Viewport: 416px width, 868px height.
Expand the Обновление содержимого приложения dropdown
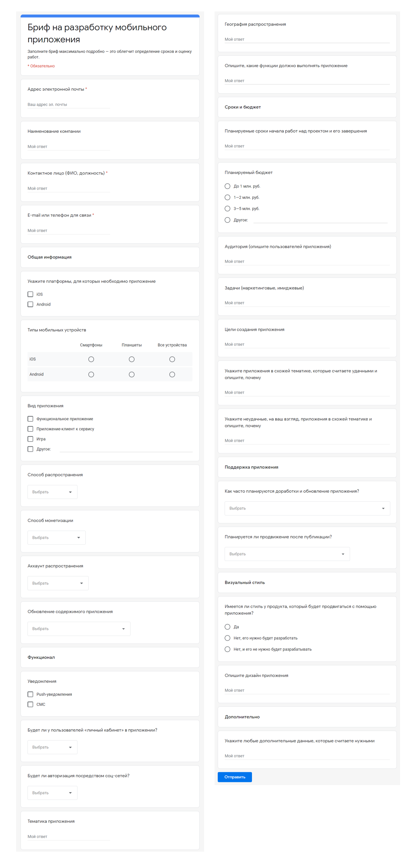pyautogui.click(x=79, y=629)
